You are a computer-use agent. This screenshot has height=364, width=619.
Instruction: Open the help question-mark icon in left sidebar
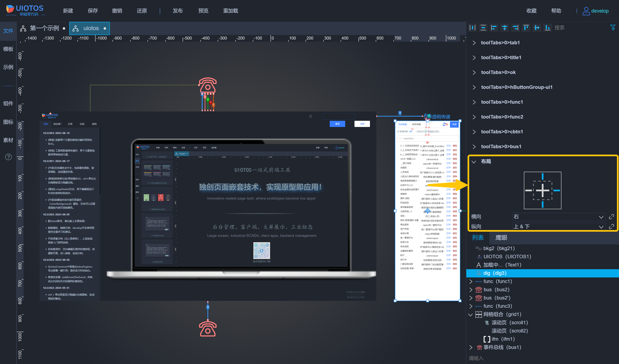pyautogui.click(x=8, y=157)
